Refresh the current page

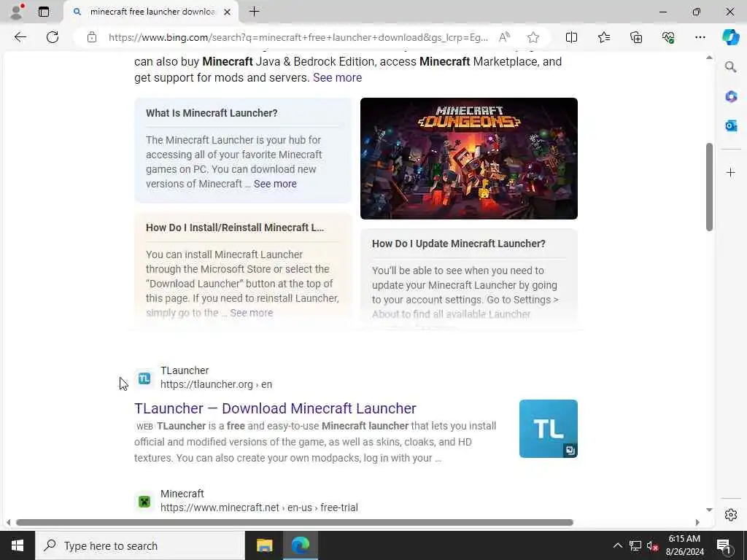point(53,37)
